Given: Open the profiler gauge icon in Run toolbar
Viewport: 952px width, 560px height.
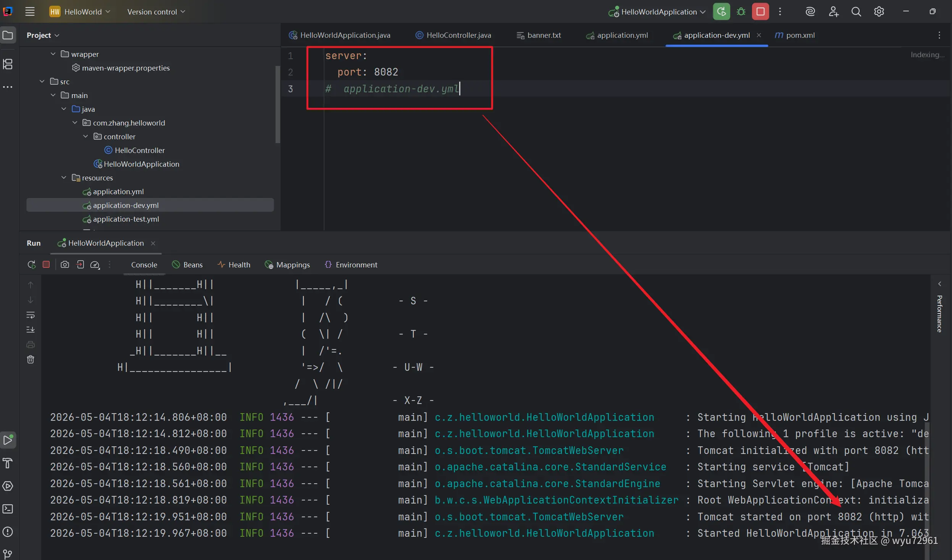Looking at the screenshot, I should tap(95, 265).
